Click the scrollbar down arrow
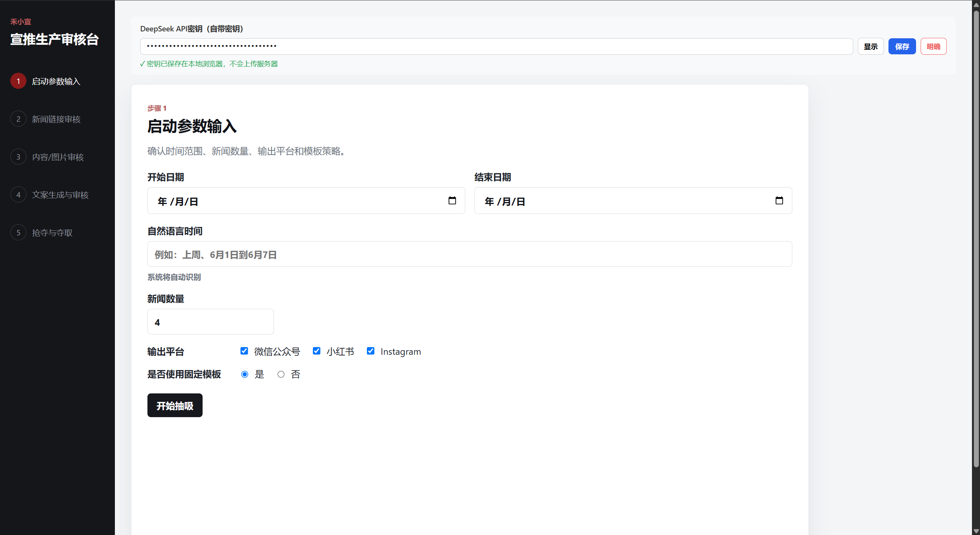 (x=976, y=531)
